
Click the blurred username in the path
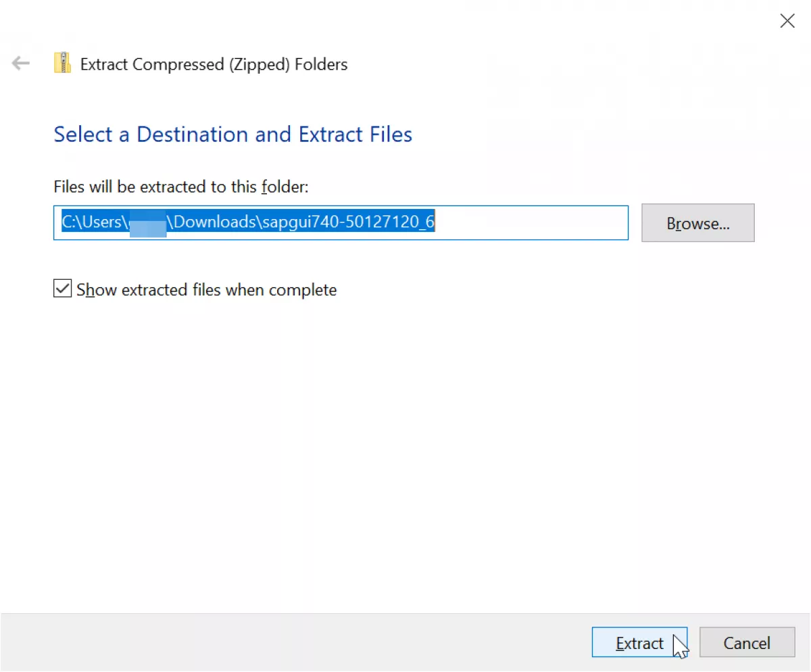click(x=147, y=222)
